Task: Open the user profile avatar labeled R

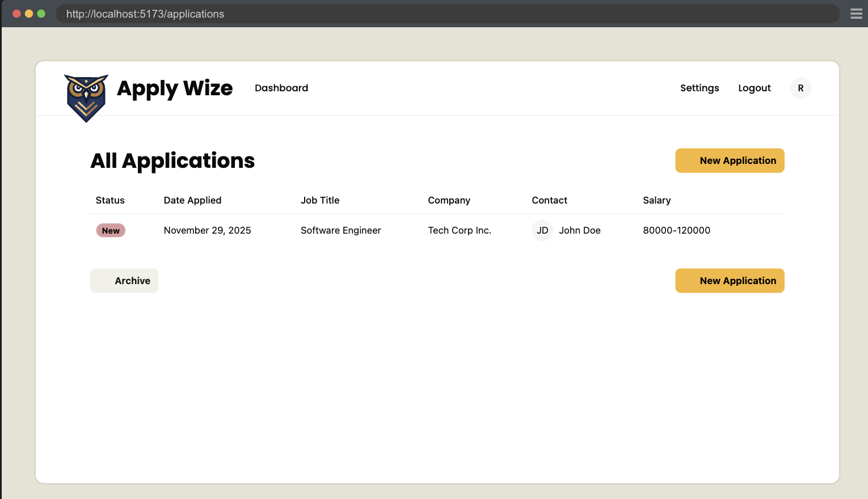Action: pos(800,88)
